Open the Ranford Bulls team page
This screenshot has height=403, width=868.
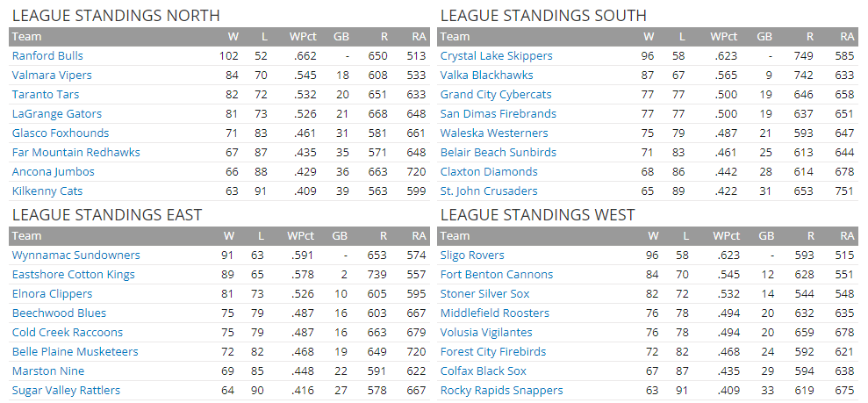(47, 56)
